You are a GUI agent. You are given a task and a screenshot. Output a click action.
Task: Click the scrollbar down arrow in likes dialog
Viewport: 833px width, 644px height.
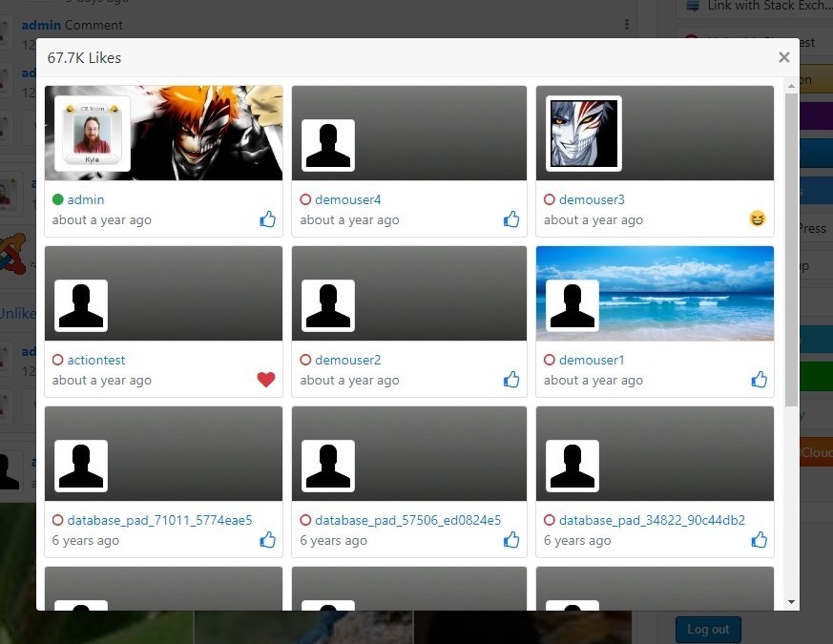[x=791, y=602]
